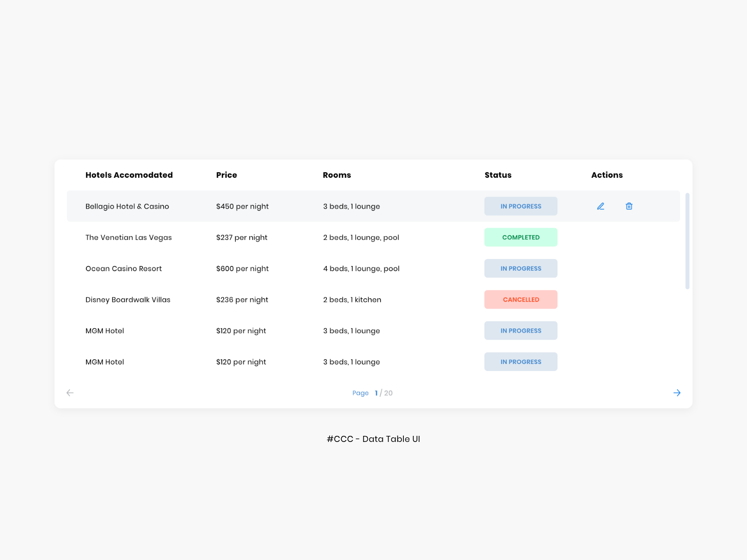This screenshot has height=560, width=747.
Task: Select the COMPLETED badge for The Venetian Las Vegas
Action: click(x=521, y=237)
